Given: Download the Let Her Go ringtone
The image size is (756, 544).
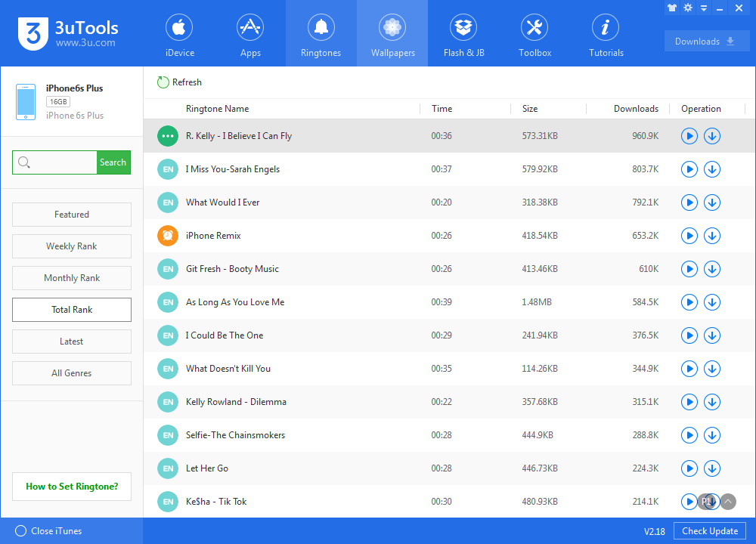Looking at the screenshot, I should pyautogui.click(x=712, y=469).
